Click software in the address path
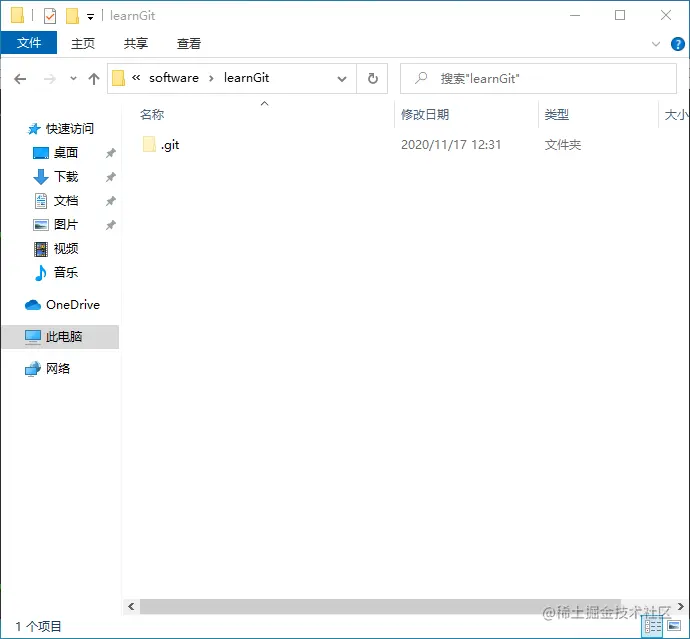Viewport: 690px width, 639px height. coord(174,78)
